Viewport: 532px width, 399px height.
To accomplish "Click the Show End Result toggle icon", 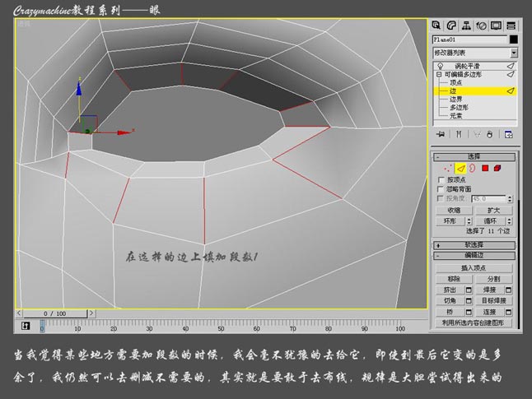I will pos(459,135).
